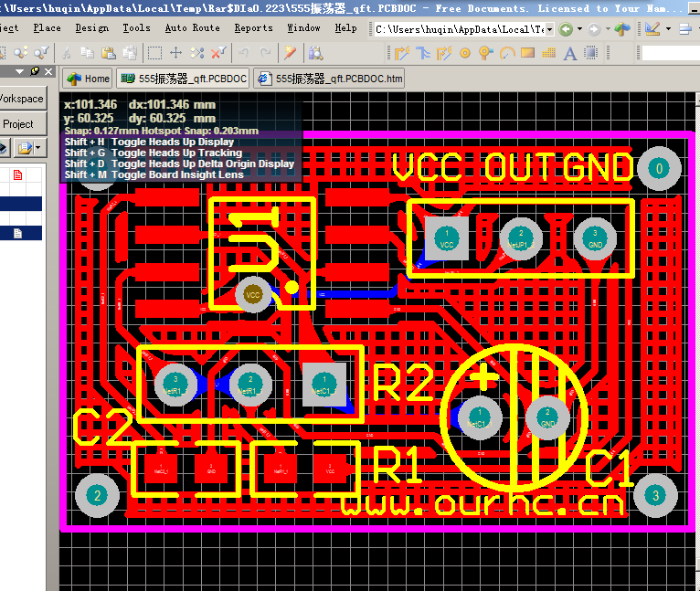The height and width of the screenshot is (591, 700).
Task: Click the green Back navigation arrow
Action: 566,29
